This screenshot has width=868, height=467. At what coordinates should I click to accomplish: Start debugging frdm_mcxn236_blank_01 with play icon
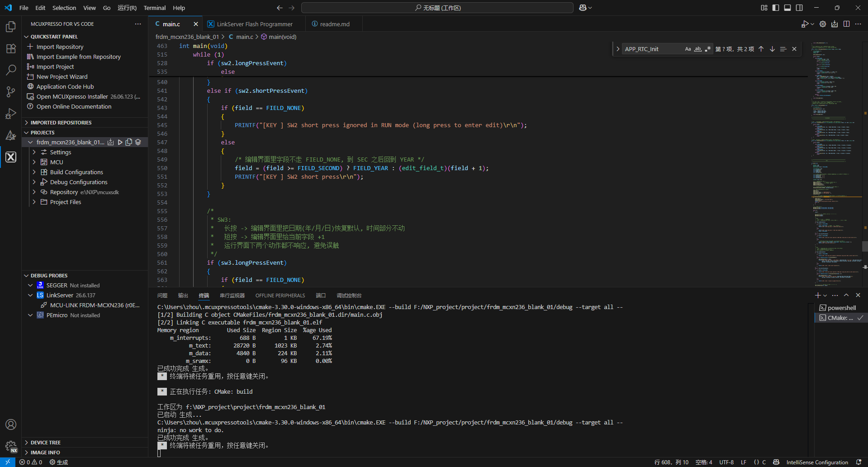[120, 142]
